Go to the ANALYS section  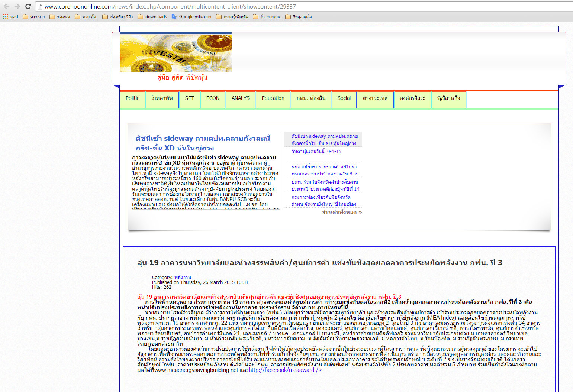pos(240,98)
